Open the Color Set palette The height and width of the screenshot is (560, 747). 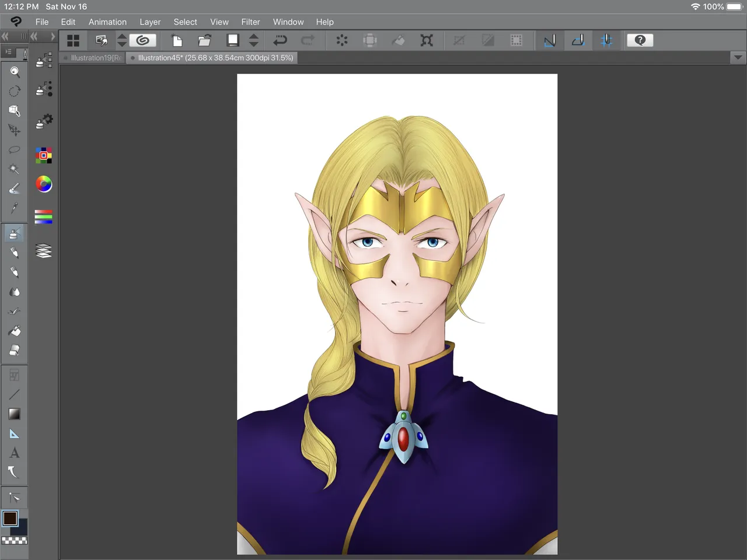[44, 155]
